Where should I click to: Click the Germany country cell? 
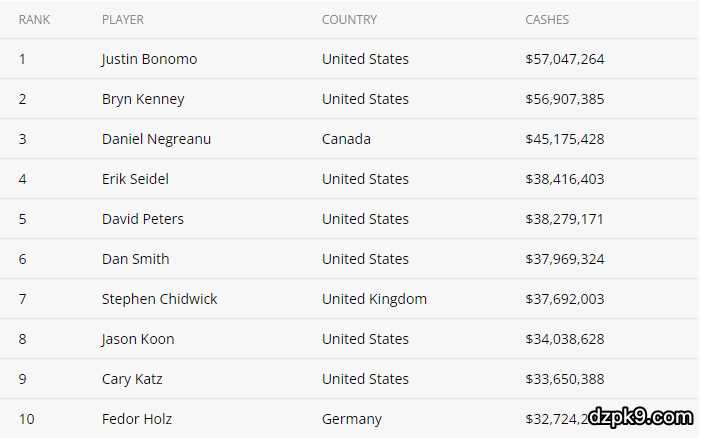click(x=351, y=419)
